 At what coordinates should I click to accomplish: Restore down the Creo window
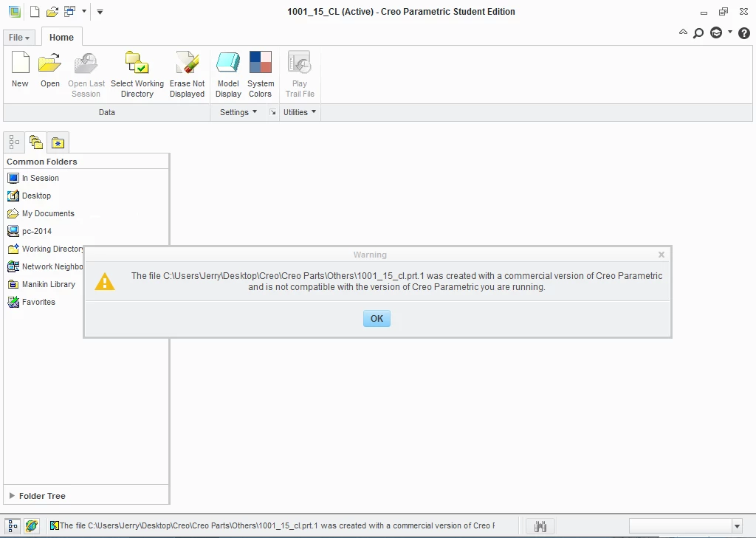coord(724,12)
